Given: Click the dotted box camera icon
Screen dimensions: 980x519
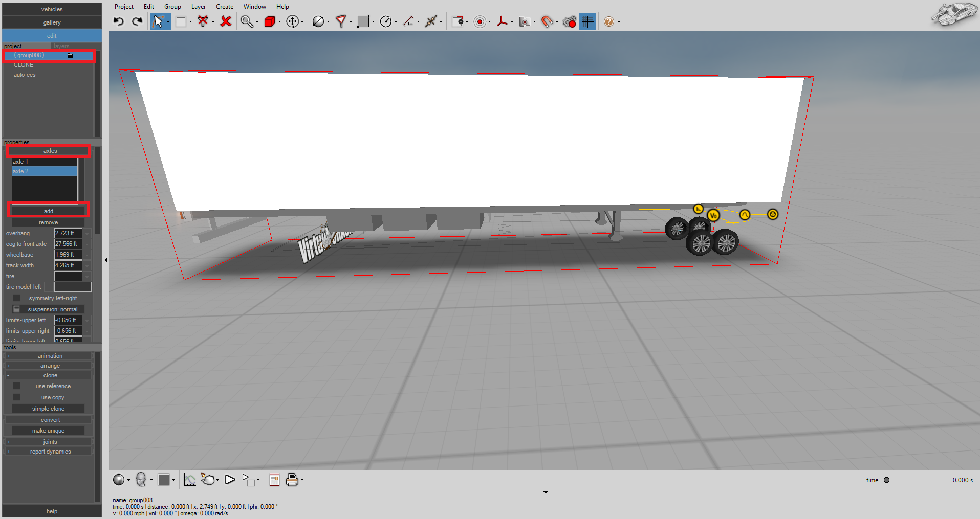Looking at the screenshot, I should (x=458, y=21).
